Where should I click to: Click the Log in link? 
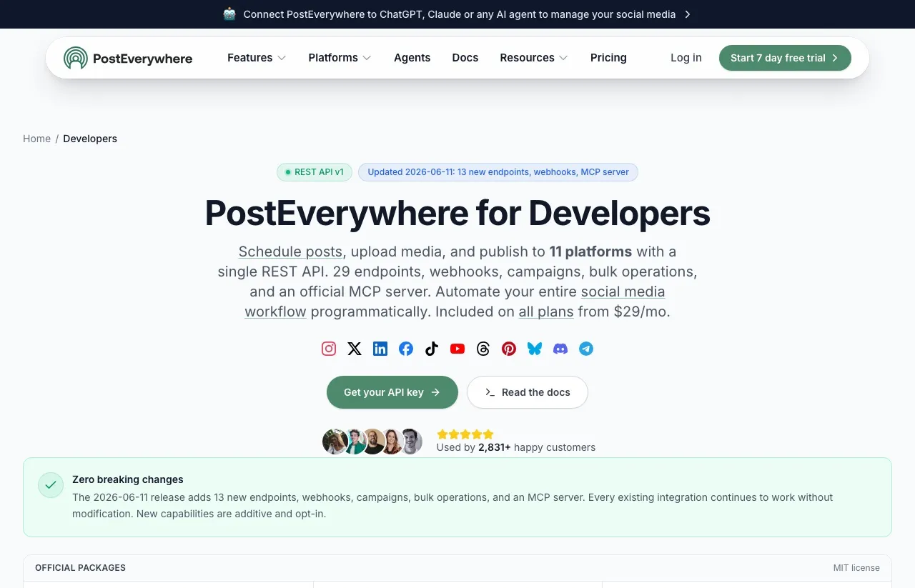[686, 58]
